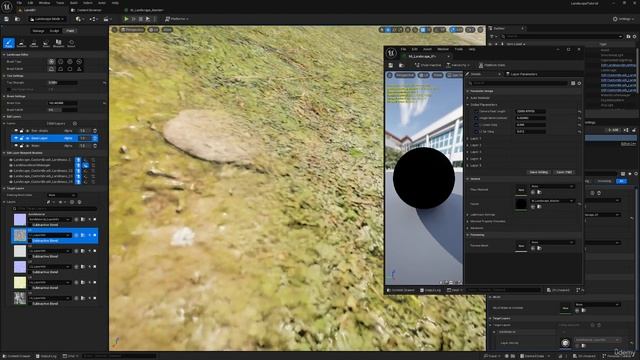Switch to the Sculpt tab
Viewport: 640px width, 360px height.
[x=54, y=31]
